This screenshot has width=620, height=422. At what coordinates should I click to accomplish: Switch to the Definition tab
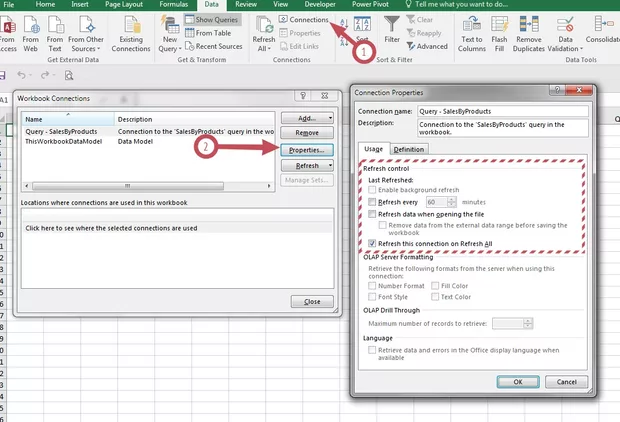tap(409, 149)
